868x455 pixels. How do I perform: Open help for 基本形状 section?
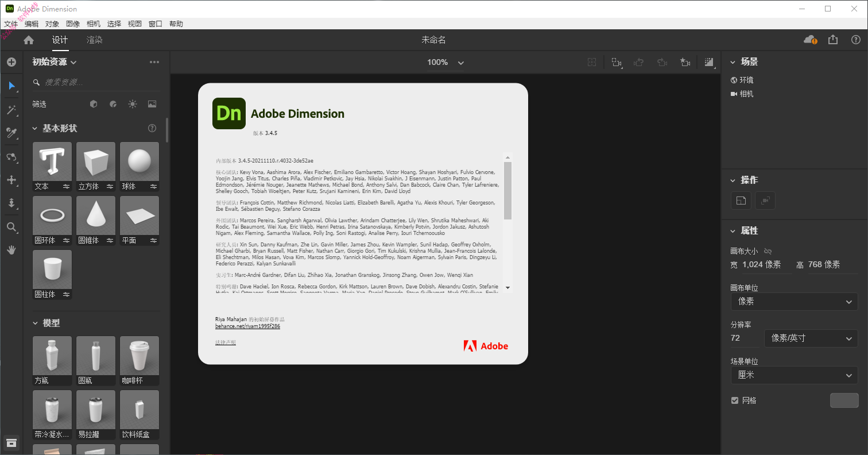pos(152,128)
